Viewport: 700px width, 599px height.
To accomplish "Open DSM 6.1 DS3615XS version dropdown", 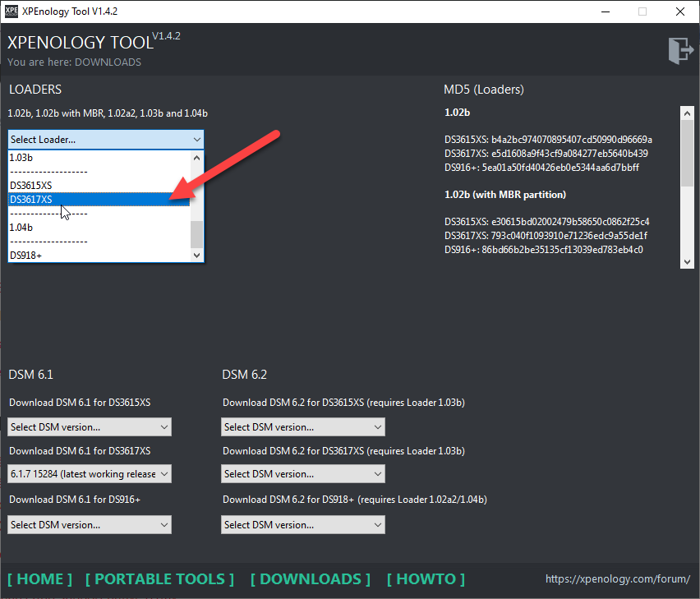I will pos(90,427).
